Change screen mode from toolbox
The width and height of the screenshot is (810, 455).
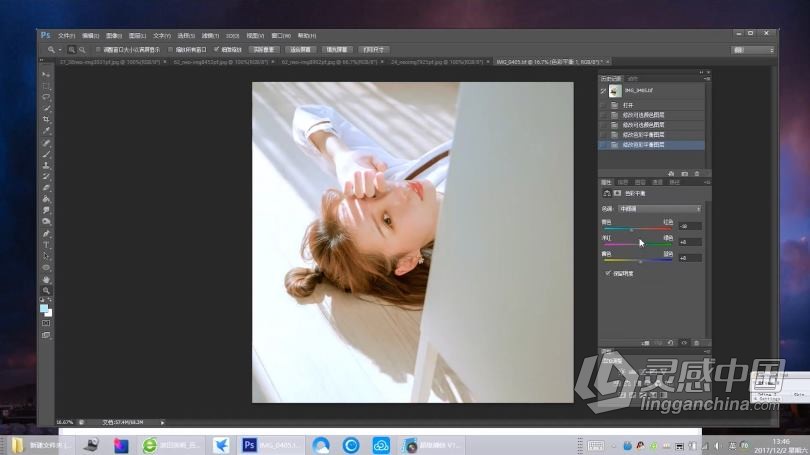[46, 335]
